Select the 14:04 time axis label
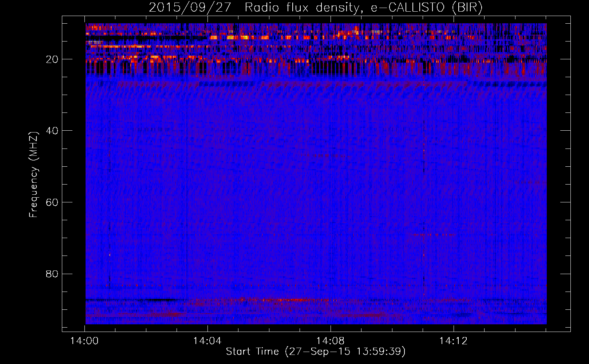 (x=207, y=341)
